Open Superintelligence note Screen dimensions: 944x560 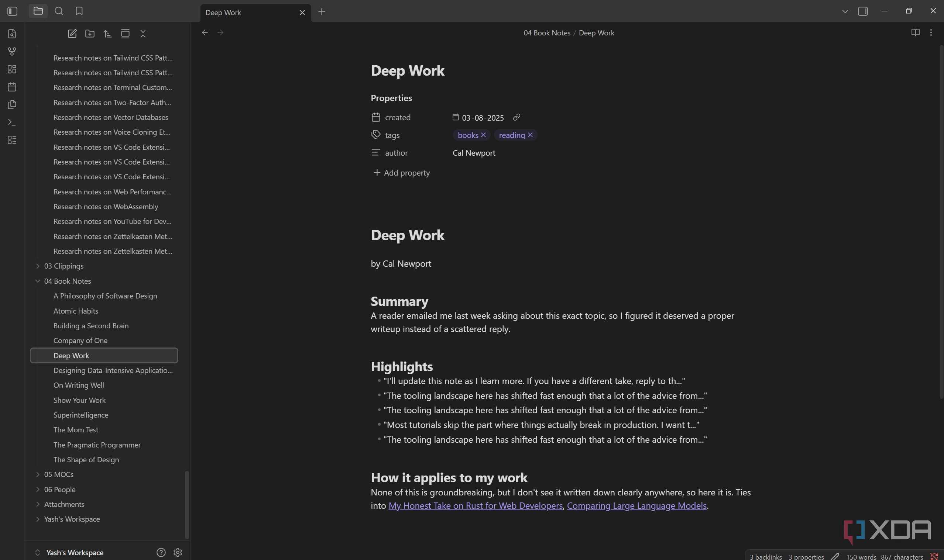[x=104, y=415]
